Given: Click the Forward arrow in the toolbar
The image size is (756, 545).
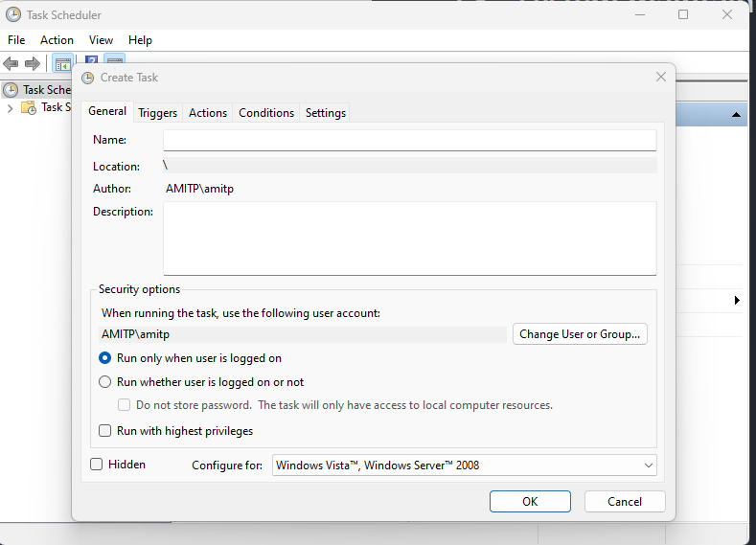Looking at the screenshot, I should tap(33, 64).
